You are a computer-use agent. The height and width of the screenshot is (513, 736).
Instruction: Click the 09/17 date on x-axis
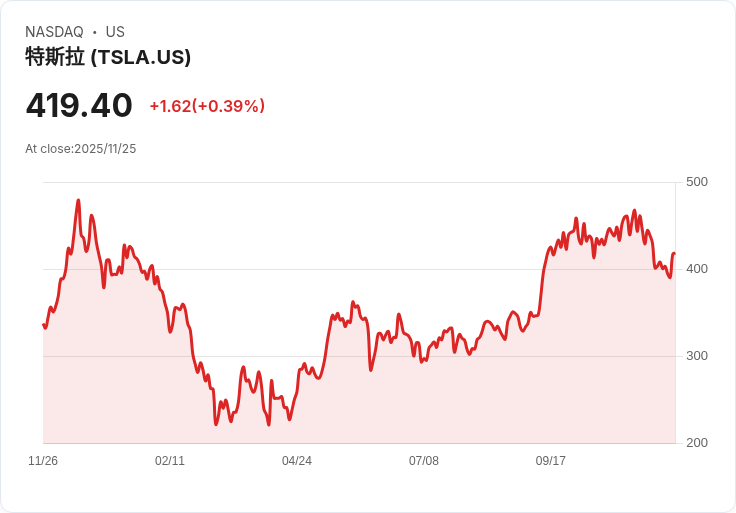tap(551, 461)
